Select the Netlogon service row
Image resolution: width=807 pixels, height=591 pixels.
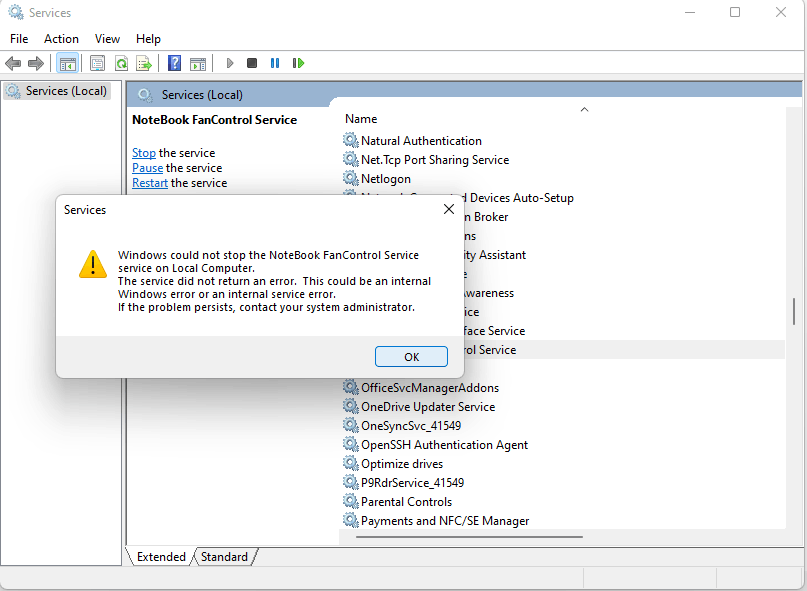[x=562, y=179]
